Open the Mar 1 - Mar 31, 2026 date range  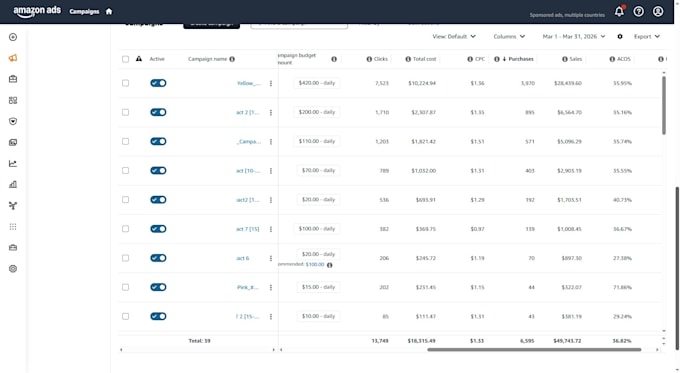point(574,36)
